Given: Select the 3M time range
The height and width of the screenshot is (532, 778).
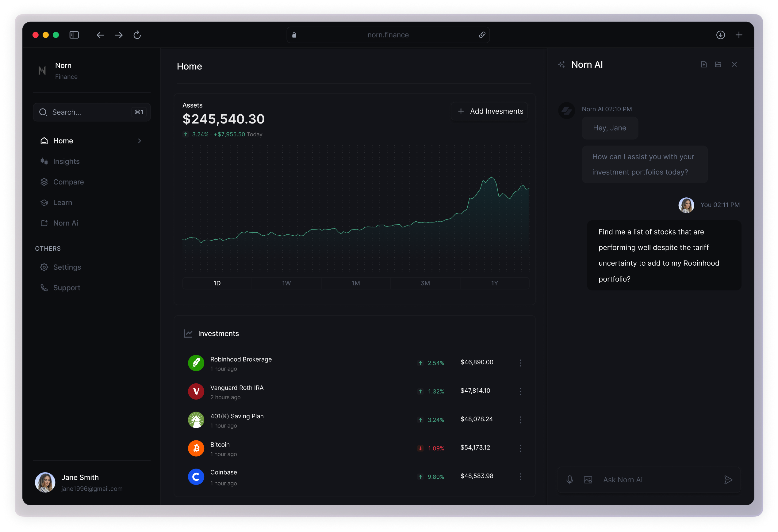Looking at the screenshot, I should coord(425,283).
